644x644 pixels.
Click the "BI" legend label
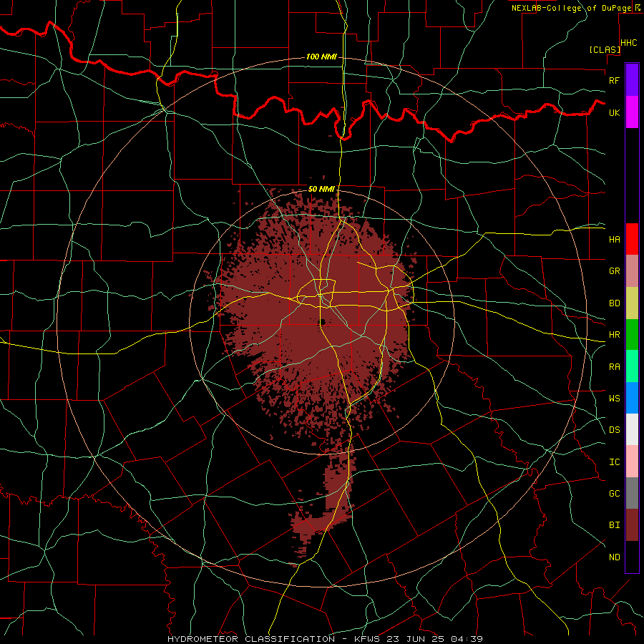614,525
